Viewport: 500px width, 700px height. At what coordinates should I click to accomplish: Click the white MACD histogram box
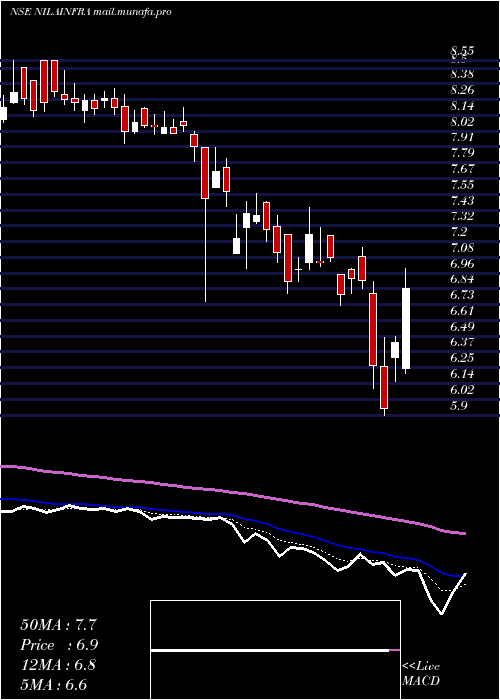point(275,650)
